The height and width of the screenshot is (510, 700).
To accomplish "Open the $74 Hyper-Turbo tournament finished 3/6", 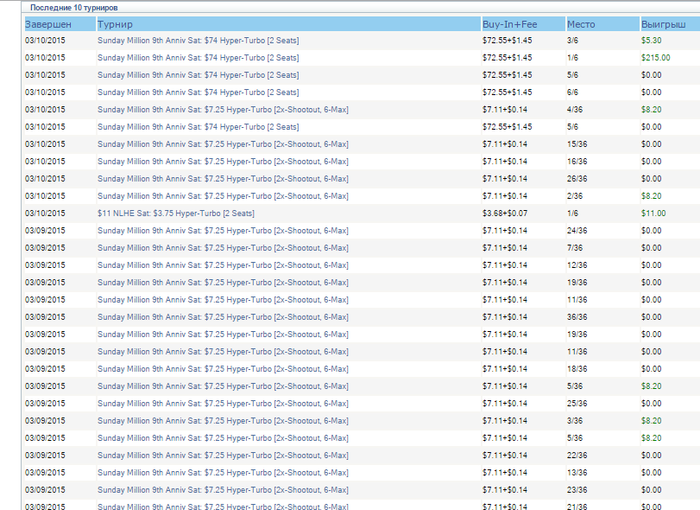I will (198, 40).
